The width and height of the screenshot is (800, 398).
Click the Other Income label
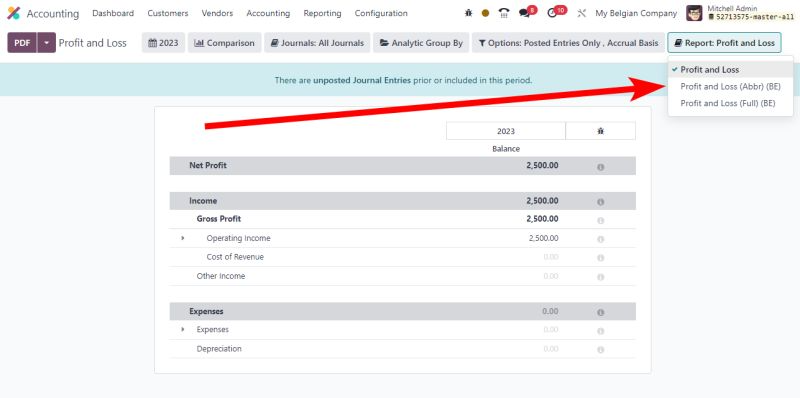pyautogui.click(x=221, y=276)
